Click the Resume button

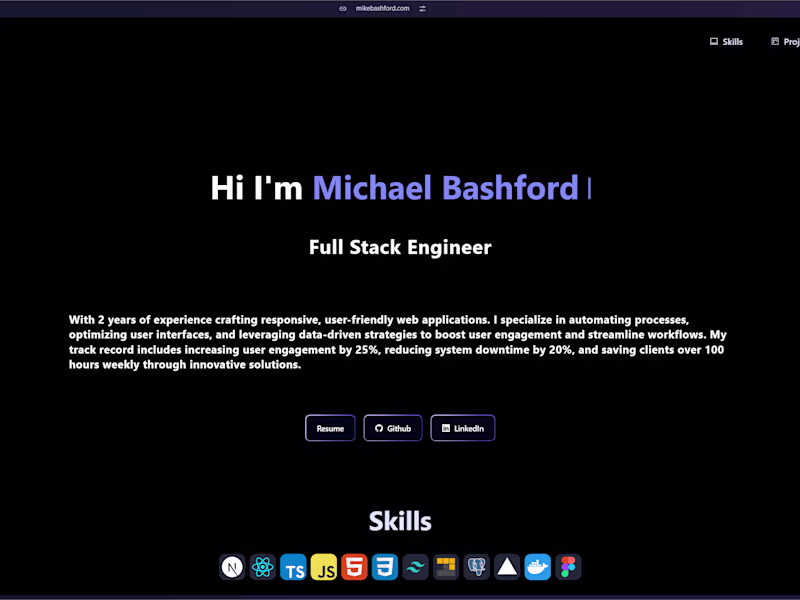pyautogui.click(x=330, y=428)
